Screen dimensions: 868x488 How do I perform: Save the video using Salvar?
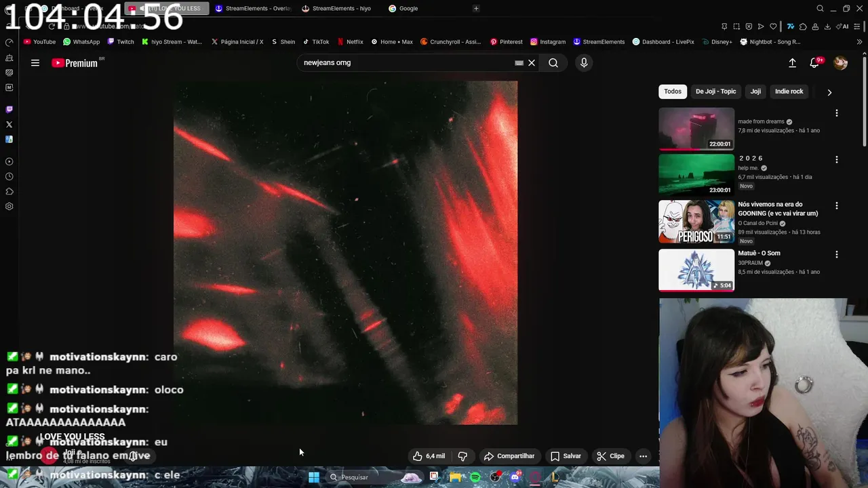click(x=566, y=456)
